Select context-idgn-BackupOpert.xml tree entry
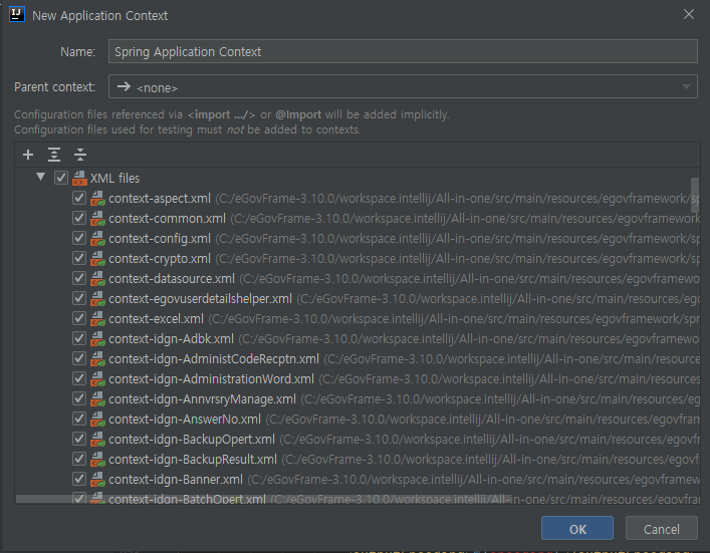 pyautogui.click(x=191, y=439)
